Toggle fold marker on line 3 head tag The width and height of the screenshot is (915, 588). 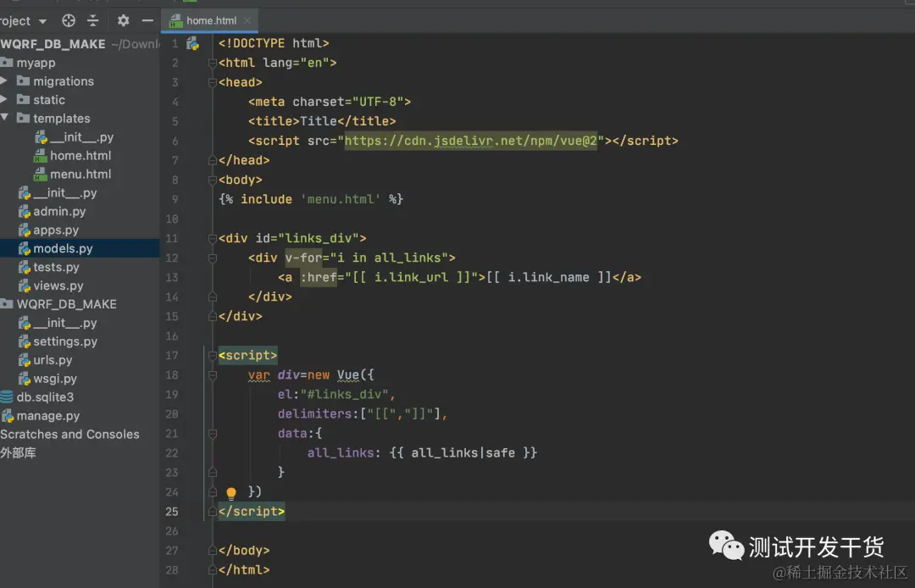[x=213, y=82]
